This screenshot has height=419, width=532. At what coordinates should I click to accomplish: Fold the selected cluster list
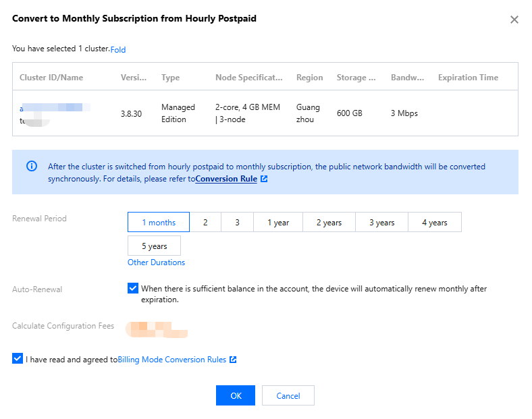click(x=118, y=49)
